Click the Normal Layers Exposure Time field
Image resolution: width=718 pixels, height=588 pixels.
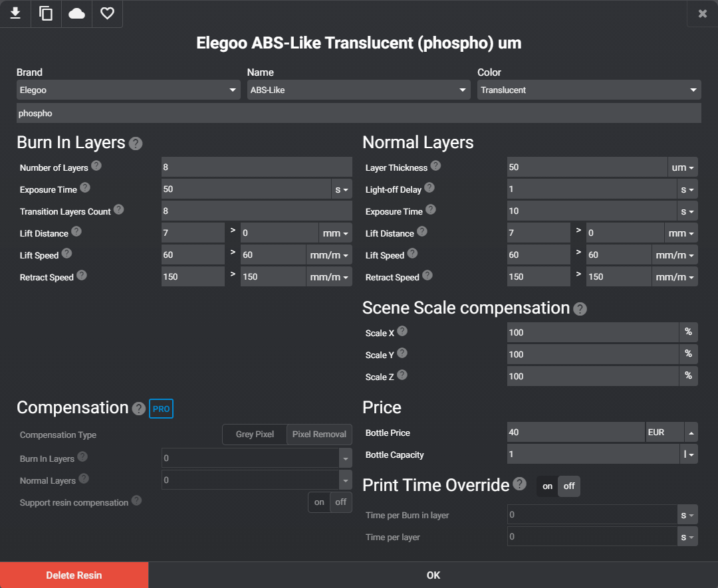[x=592, y=211]
